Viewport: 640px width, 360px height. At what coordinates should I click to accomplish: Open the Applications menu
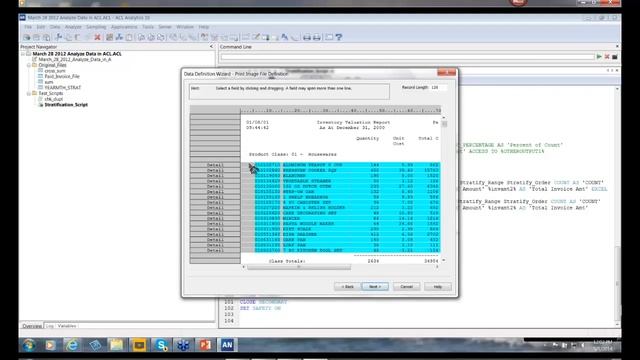click(x=124, y=27)
